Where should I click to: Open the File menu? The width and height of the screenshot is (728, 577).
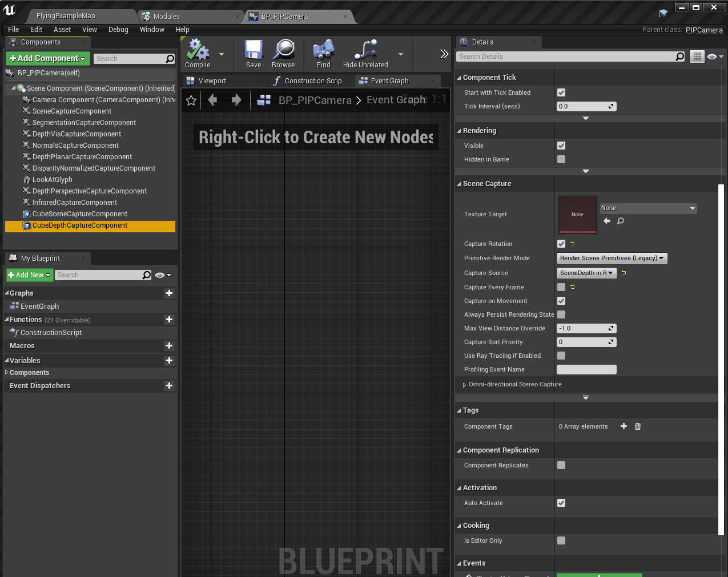point(14,30)
